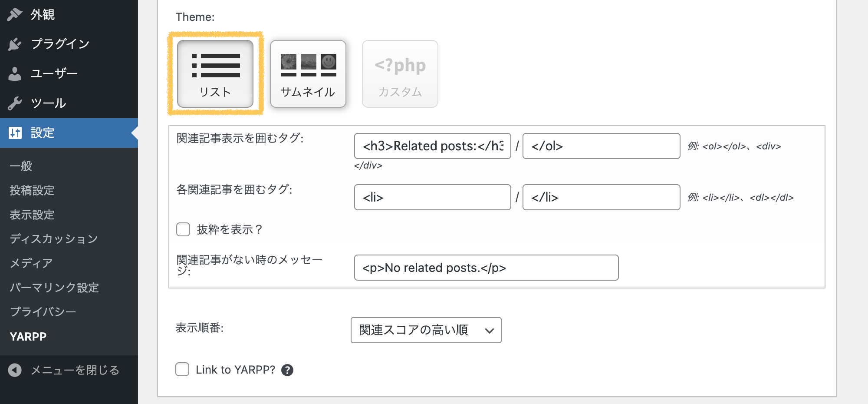Click the collapse-menu arrow icon
Screen dimensions: 868x404
point(15,370)
